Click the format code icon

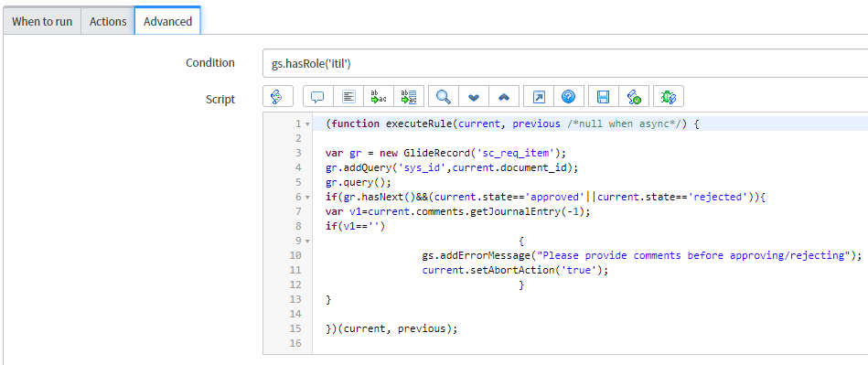click(348, 96)
